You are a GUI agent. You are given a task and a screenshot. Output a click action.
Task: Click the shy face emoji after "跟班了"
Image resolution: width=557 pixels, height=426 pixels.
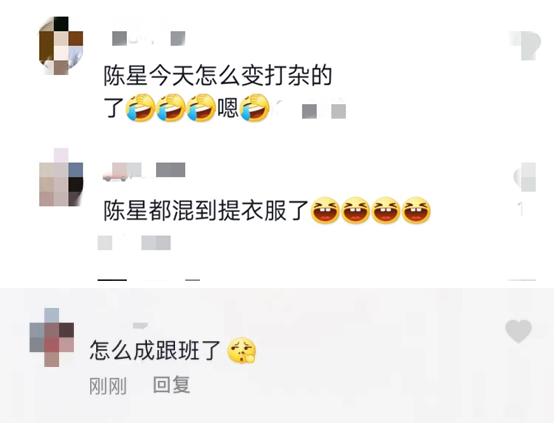(x=242, y=350)
